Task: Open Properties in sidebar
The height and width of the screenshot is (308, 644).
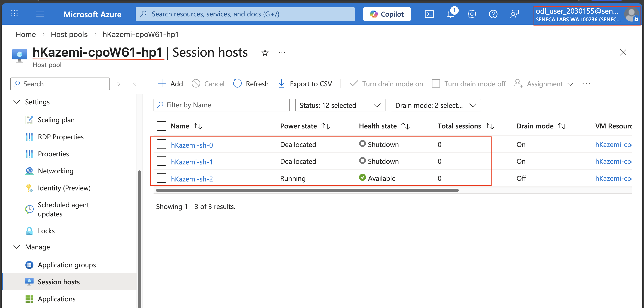Action: coord(53,154)
